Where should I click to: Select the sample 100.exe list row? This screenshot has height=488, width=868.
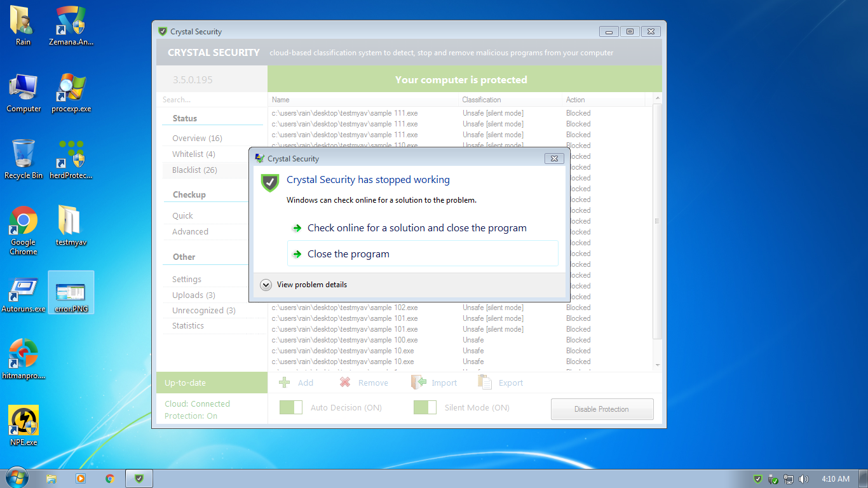click(461, 340)
